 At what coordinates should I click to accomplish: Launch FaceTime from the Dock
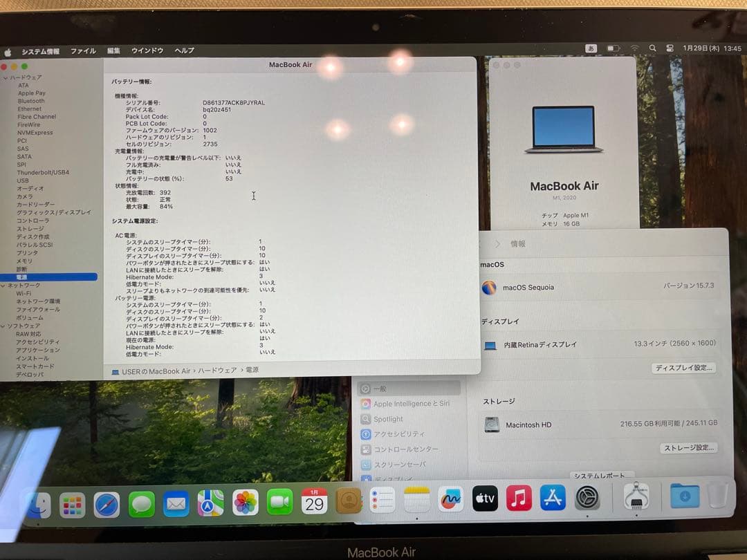click(x=279, y=502)
